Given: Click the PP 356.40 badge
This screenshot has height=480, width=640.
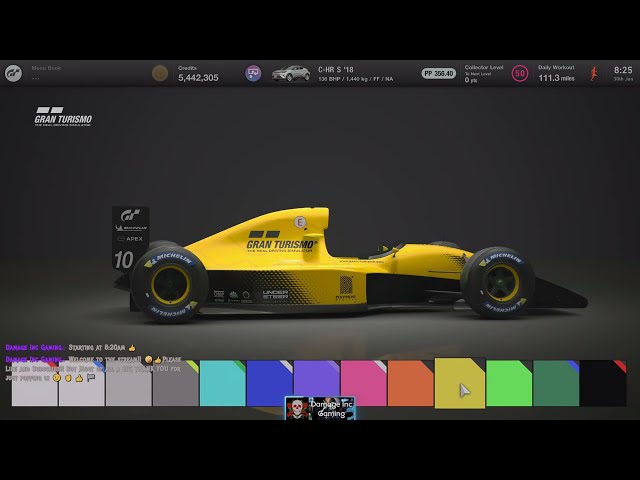Looking at the screenshot, I should pos(439,73).
